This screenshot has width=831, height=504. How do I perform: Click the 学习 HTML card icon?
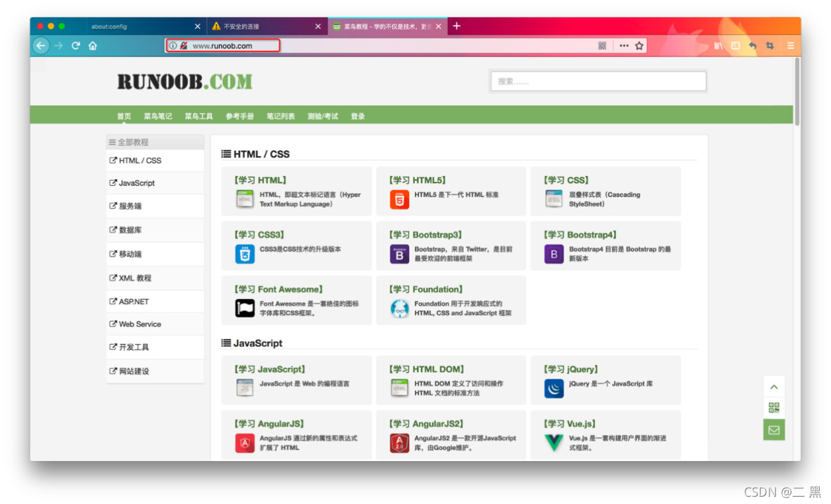245,199
